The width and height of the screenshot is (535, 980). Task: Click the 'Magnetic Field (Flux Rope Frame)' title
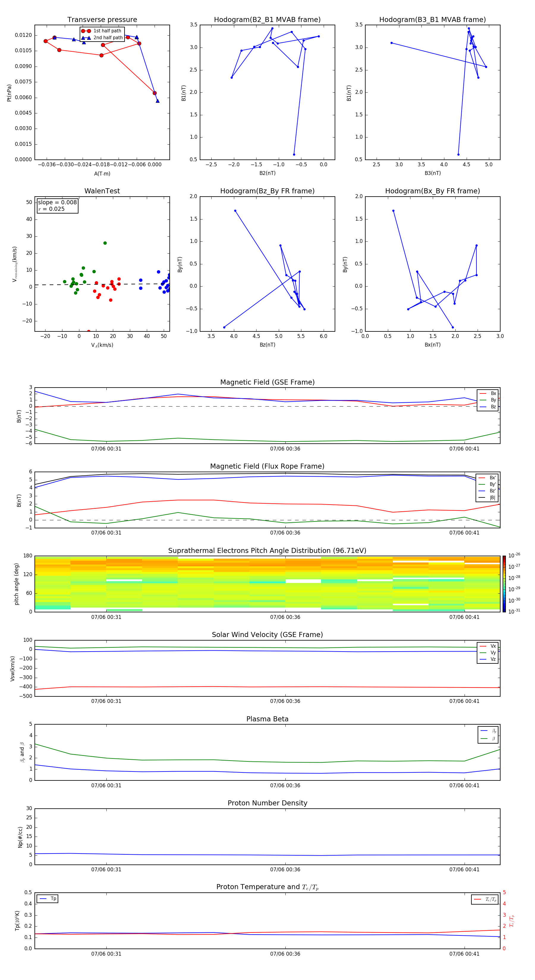click(x=267, y=467)
